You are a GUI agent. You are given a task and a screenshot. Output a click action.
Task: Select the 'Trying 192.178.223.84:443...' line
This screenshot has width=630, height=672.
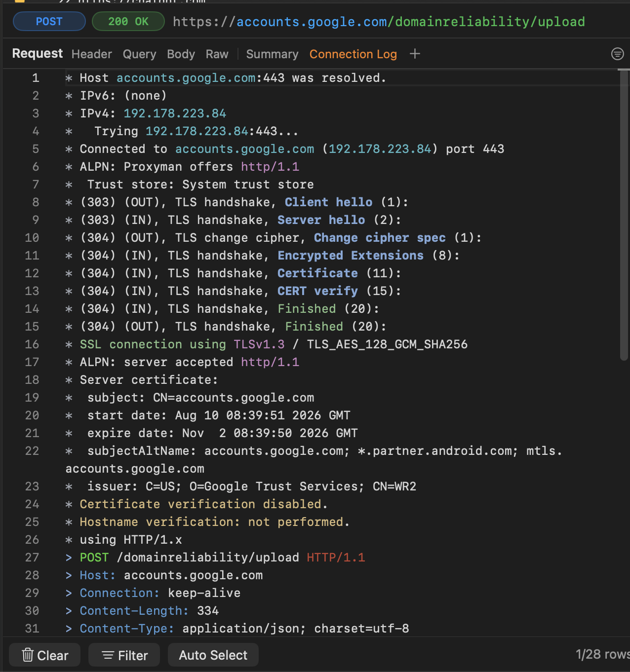[182, 131]
